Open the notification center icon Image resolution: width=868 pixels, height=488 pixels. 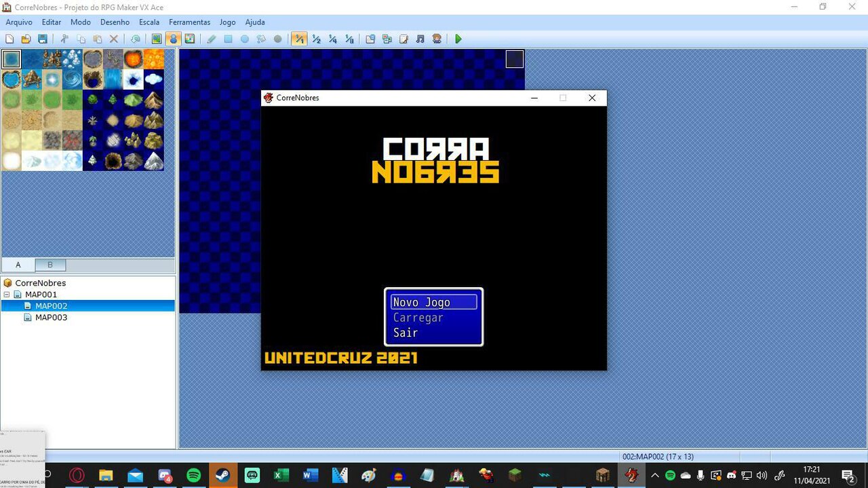tap(848, 475)
